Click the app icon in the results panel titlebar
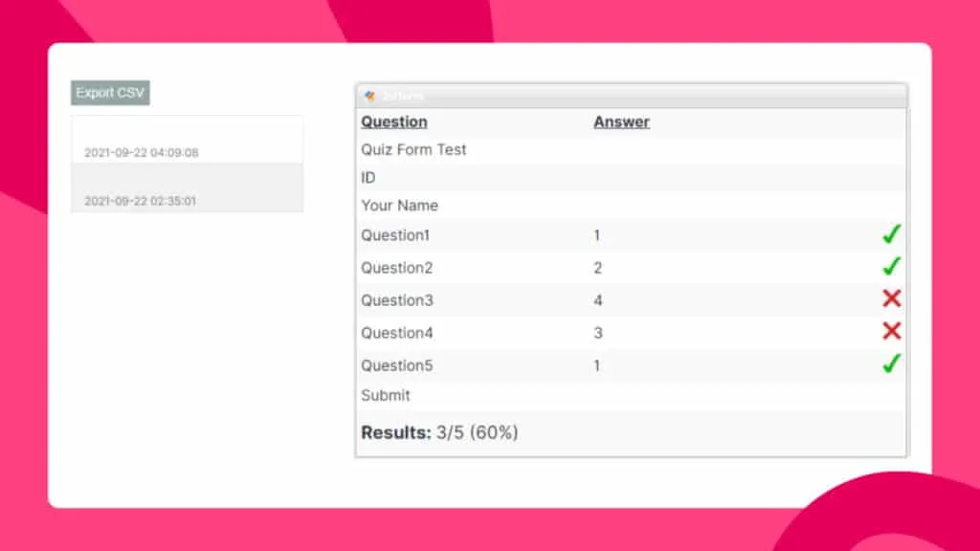The height and width of the screenshot is (551, 980). click(371, 94)
